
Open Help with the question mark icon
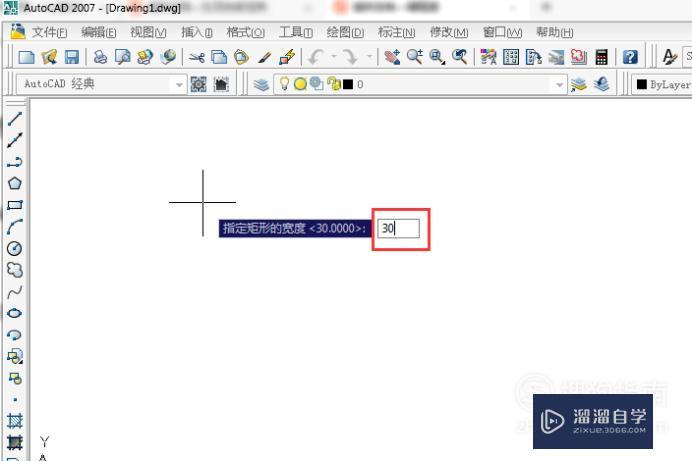tap(630, 57)
